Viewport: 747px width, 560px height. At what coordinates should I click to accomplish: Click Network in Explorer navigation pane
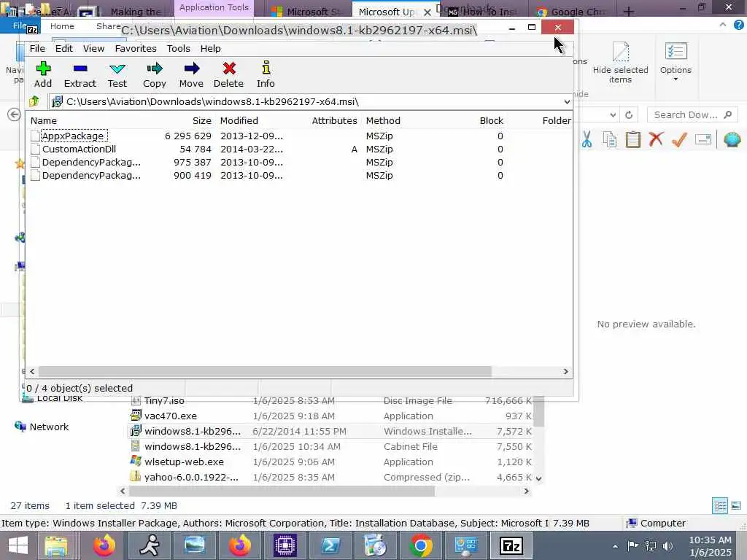click(x=49, y=427)
